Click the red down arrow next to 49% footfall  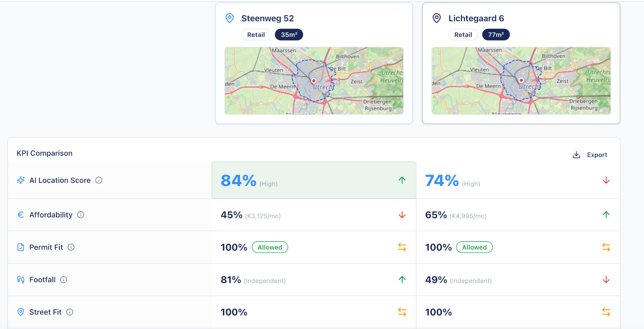coord(606,280)
